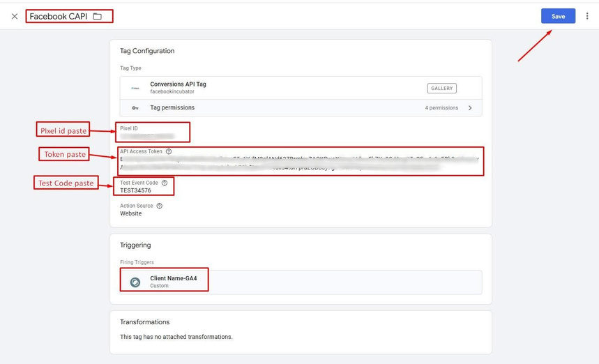
Task: Click the Transformations section heading
Action: (144, 322)
